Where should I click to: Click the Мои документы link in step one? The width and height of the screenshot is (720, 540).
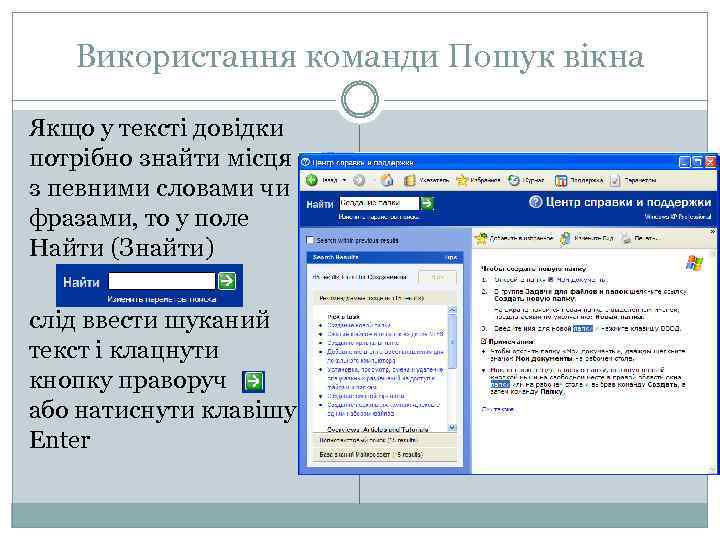point(579,280)
